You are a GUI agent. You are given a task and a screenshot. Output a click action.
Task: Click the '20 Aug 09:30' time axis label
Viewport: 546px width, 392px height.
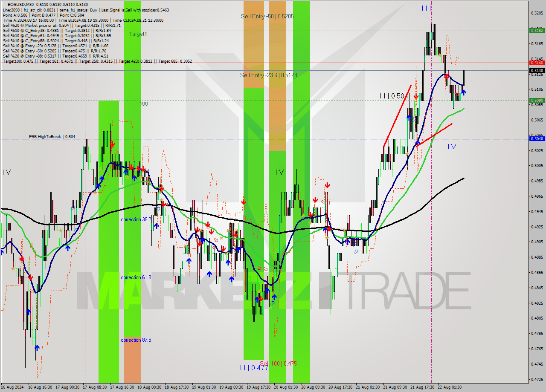click(313, 387)
